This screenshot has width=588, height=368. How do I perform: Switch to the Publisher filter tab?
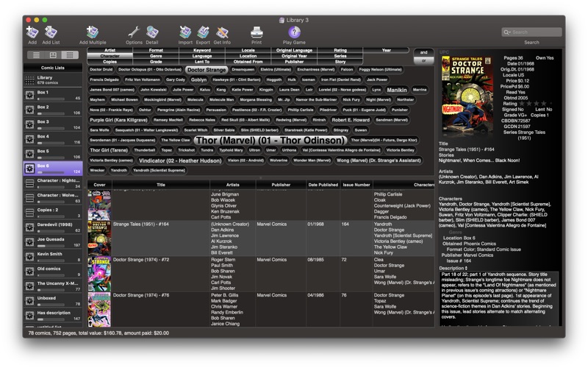pos(295,62)
